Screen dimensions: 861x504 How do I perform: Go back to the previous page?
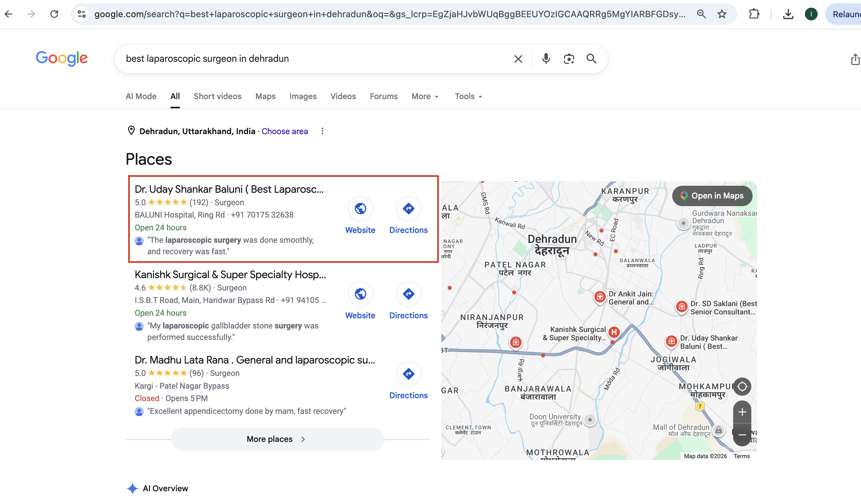pos(9,14)
